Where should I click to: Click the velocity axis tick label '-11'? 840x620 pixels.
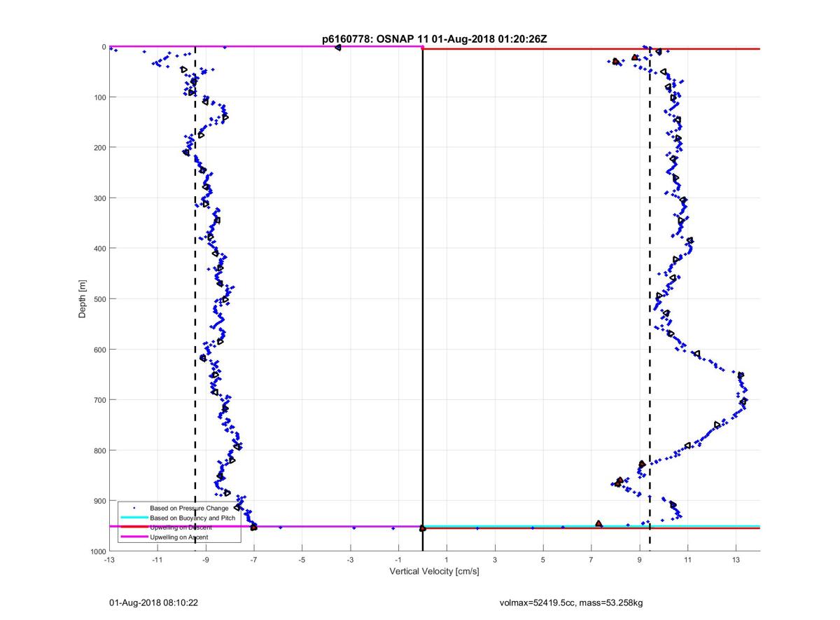(x=157, y=560)
